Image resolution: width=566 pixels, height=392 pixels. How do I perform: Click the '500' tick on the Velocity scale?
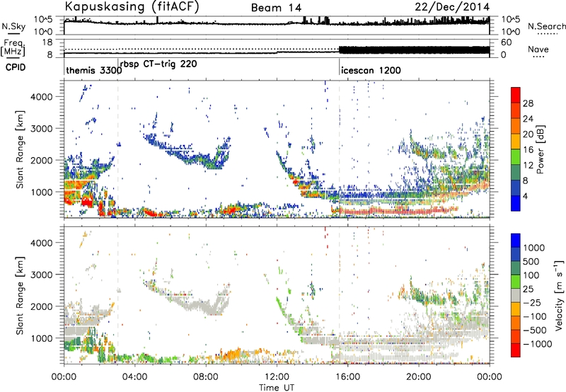531,261
